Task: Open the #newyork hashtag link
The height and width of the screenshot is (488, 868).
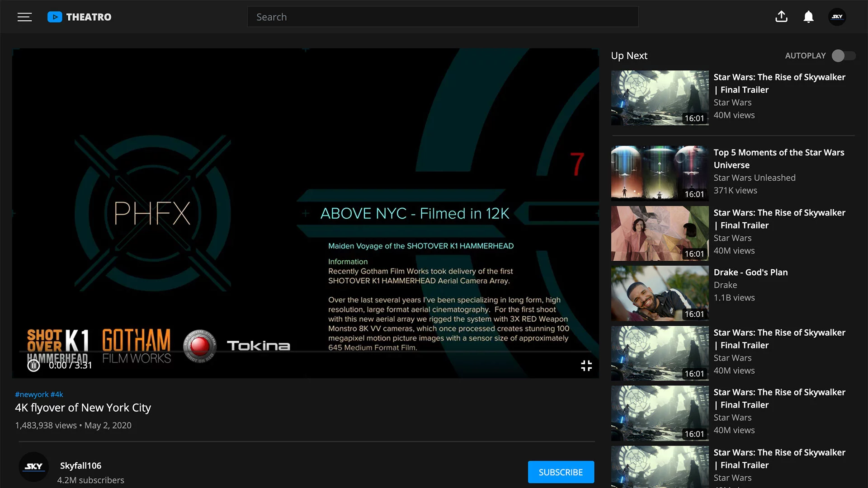Action: (32, 394)
